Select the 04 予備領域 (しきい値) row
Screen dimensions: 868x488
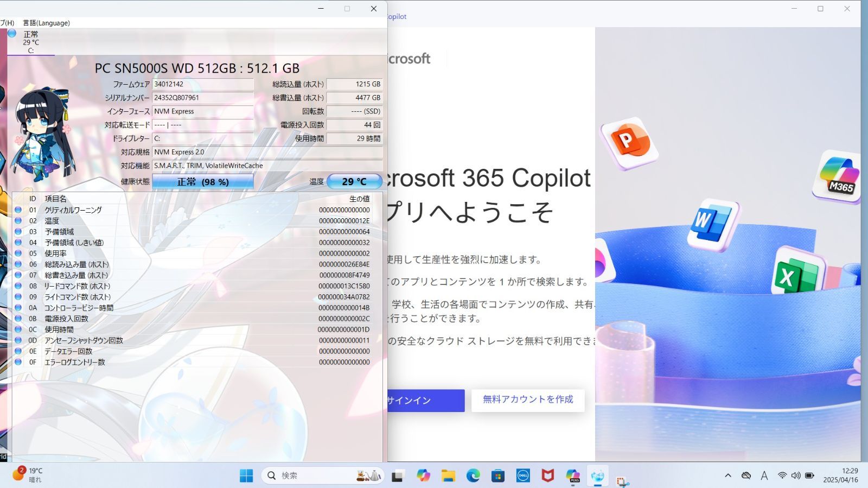coord(197,243)
